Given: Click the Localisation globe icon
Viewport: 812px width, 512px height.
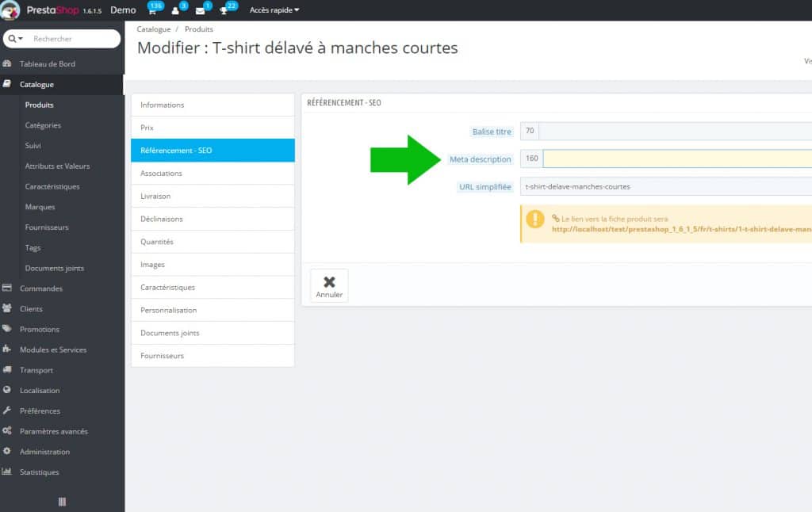Looking at the screenshot, I should point(6,390).
